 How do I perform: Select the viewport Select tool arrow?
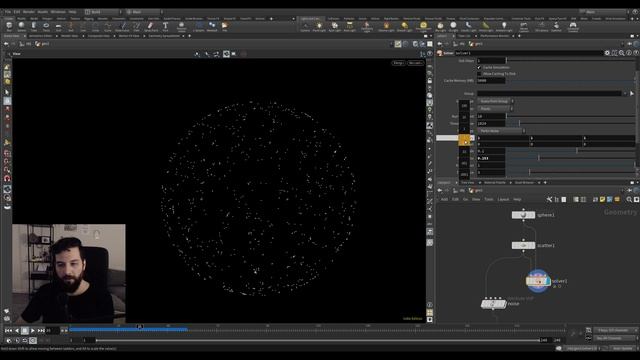[x=7, y=92]
